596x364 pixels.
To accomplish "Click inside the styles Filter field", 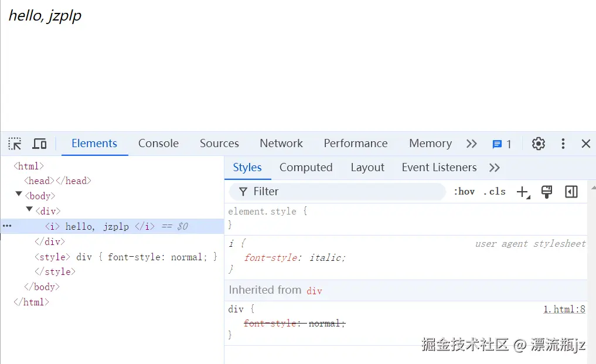I will (x=334, y=191).
